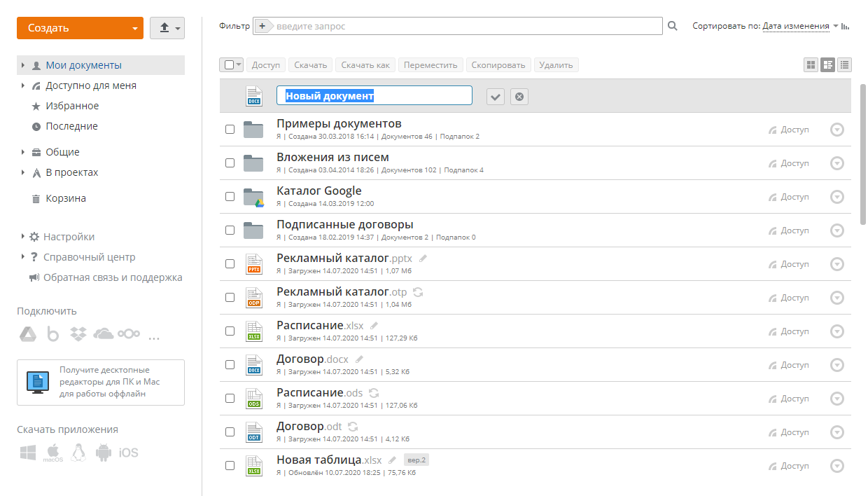Open Корзина trash section
This screenshot has width=868, height=496.
click(66, 198)
